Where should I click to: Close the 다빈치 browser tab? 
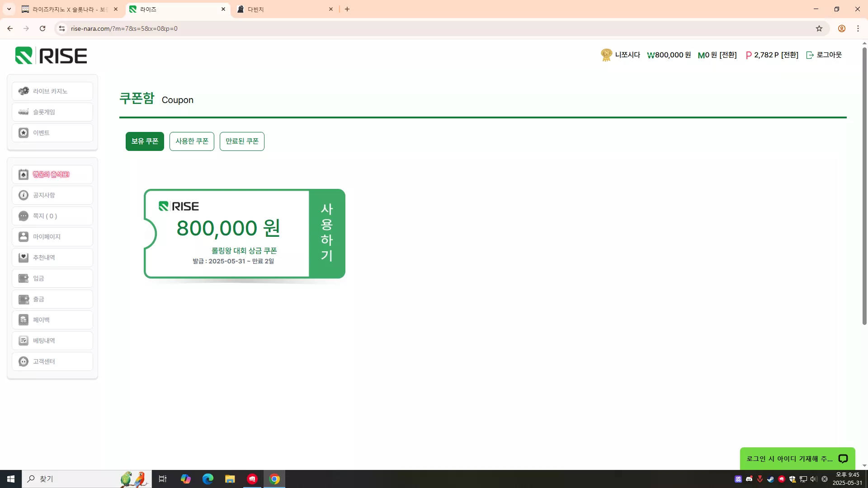tap(331, 9)
